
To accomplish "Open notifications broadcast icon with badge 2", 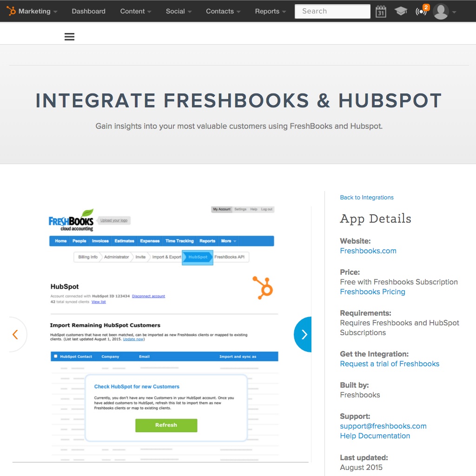I will [422, 11].
